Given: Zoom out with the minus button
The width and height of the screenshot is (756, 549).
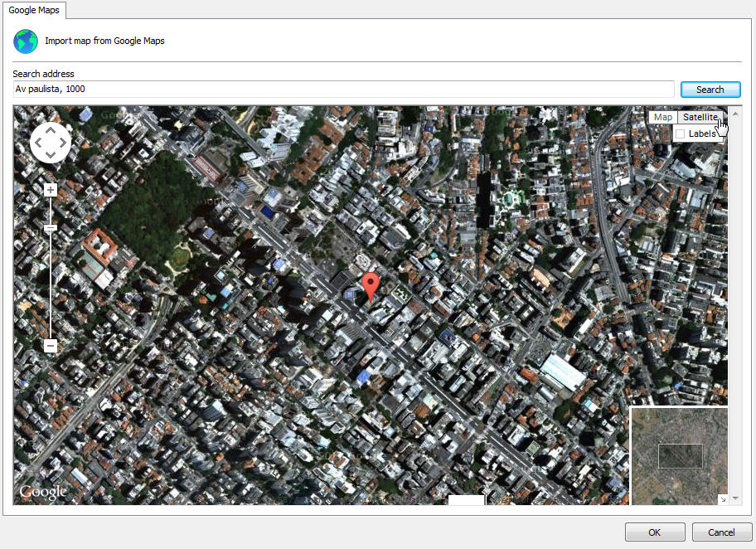Looking at the screenshot, I should click(x=51, y=346).
